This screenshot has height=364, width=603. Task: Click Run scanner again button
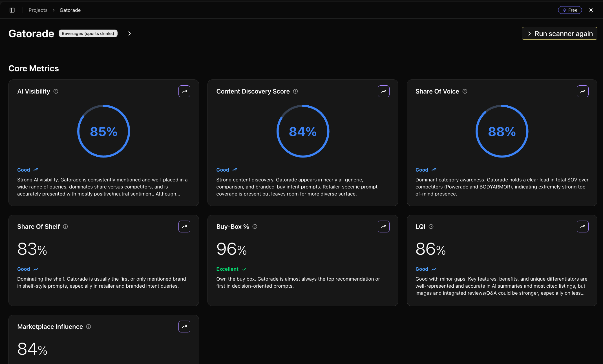tap(559, 34)
